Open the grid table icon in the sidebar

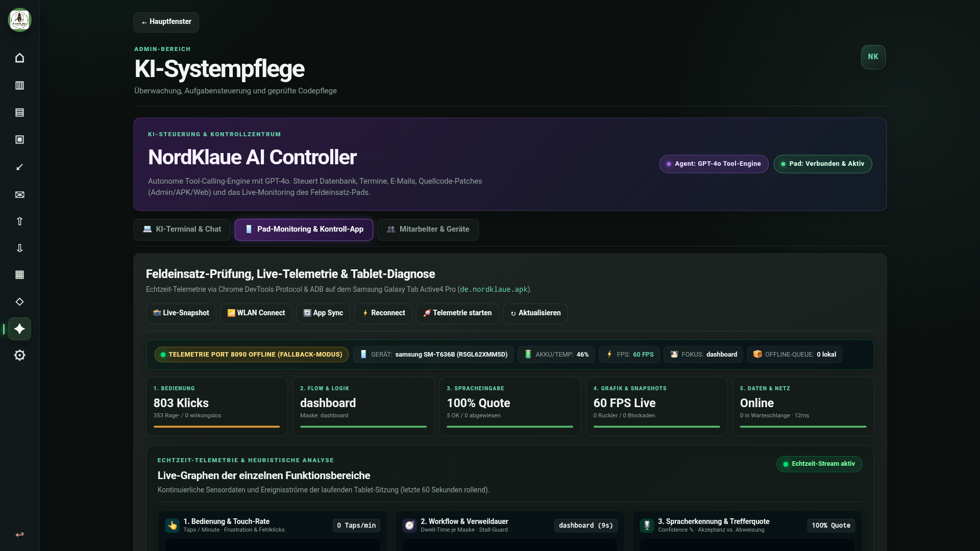tap(19, 274)
